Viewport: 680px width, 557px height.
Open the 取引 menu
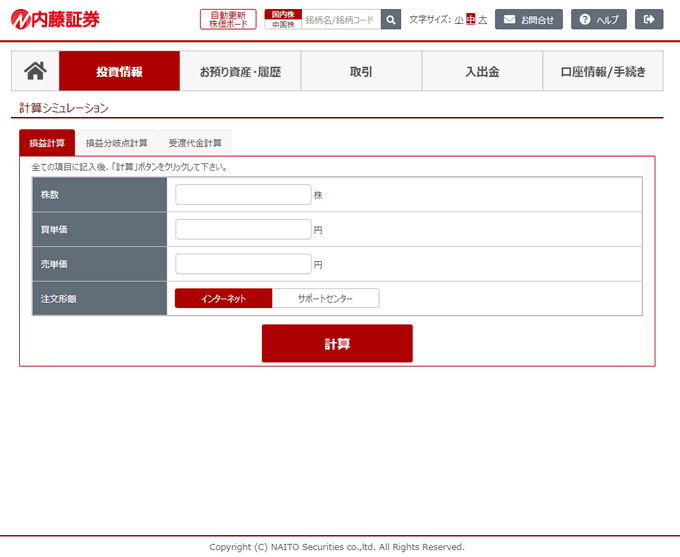(x=361, y=71)
